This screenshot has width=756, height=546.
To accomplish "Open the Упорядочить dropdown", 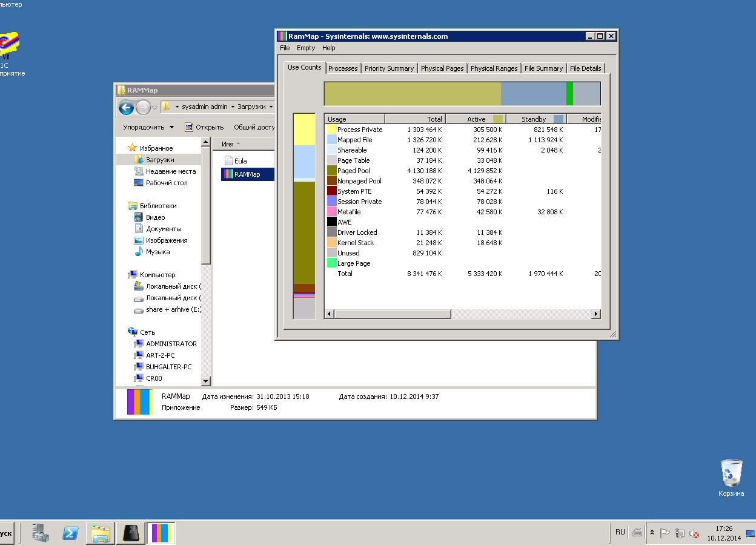I will (148, 127).
